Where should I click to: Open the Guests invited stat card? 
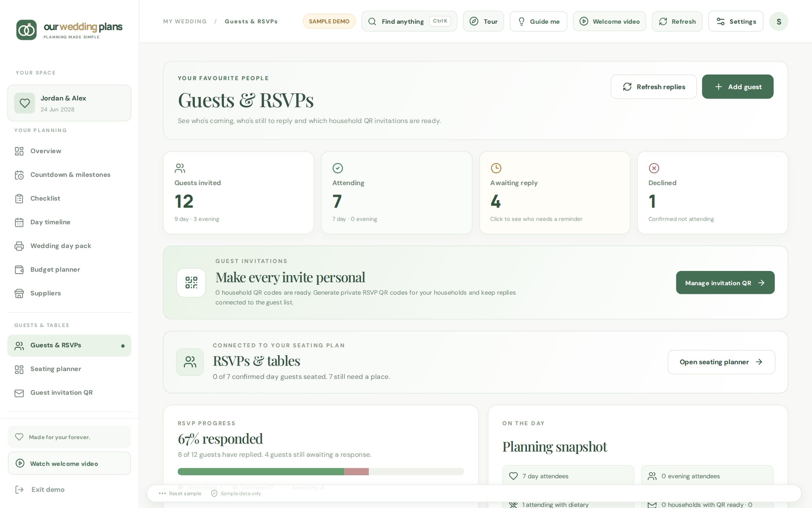[238, 193]
